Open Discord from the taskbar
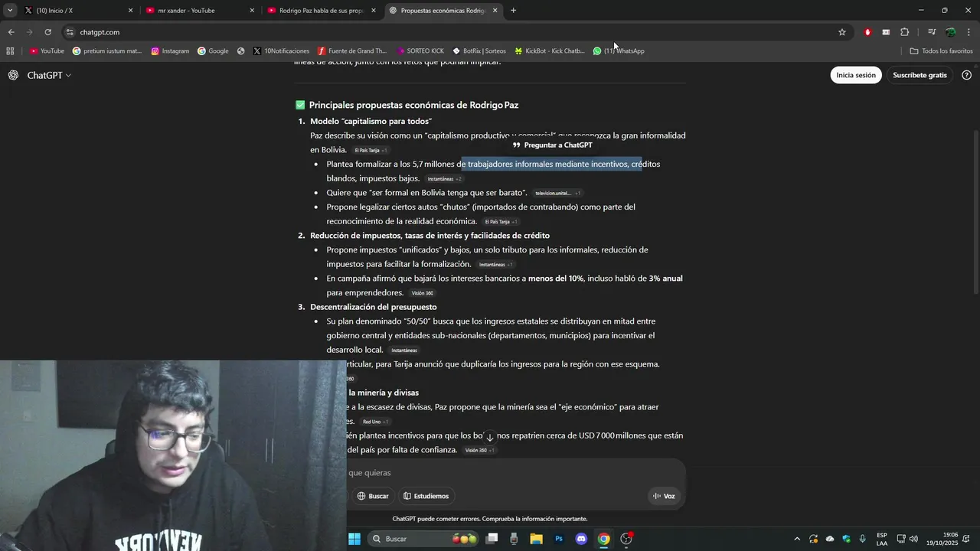Image resolution: width=980 pixels, height=551 pixels. pyautogui.click(x=581, y=539)
